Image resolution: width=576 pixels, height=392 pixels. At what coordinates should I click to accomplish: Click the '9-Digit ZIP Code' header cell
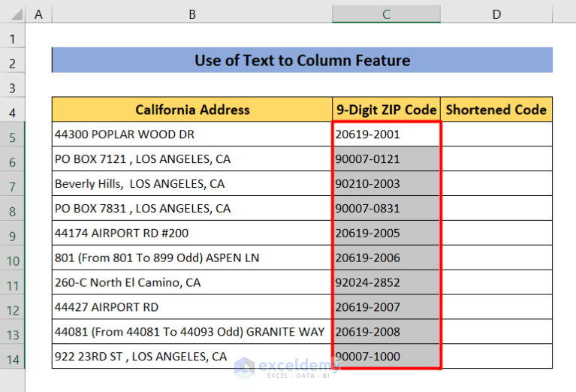pyautogui.click(x=387, y=110)
